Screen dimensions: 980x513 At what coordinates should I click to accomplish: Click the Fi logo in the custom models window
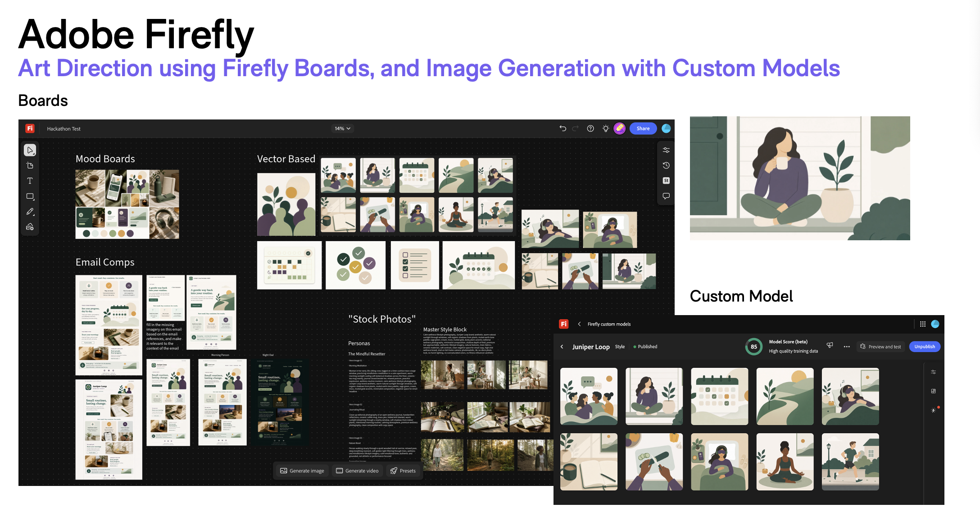564,324
